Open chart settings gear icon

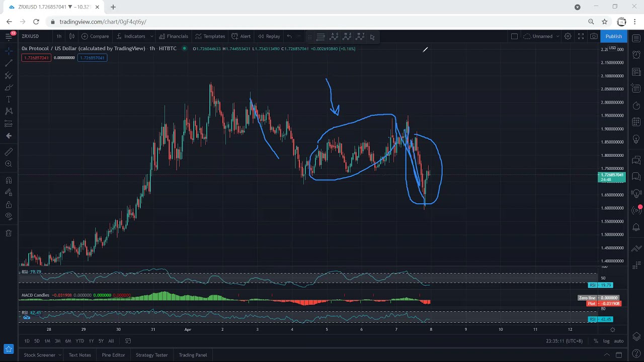point(568,36)
